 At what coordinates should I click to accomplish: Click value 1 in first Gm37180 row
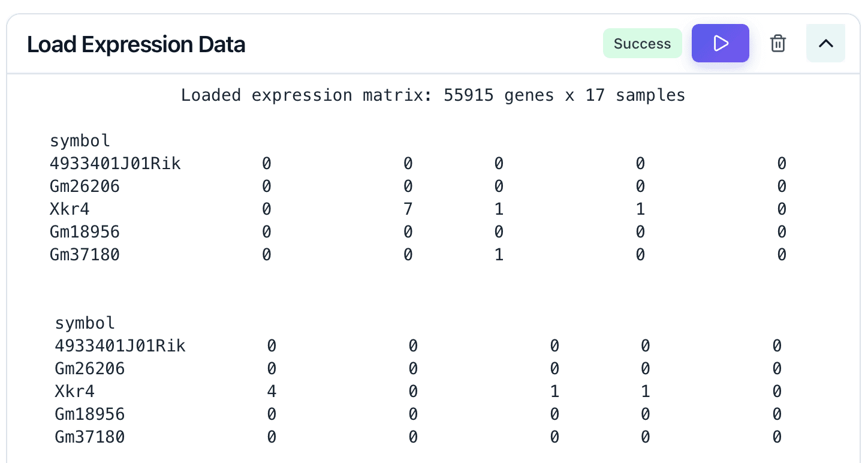499,255
